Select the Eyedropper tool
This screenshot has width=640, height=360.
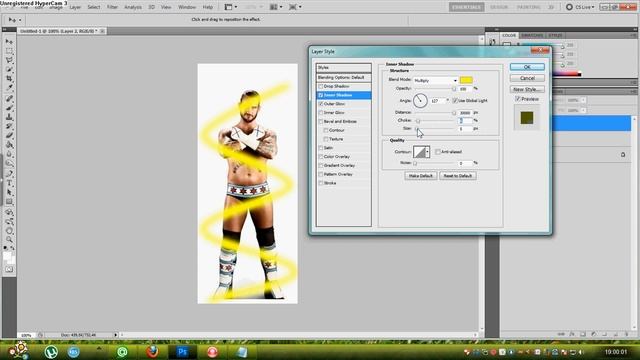coord(9,87)
